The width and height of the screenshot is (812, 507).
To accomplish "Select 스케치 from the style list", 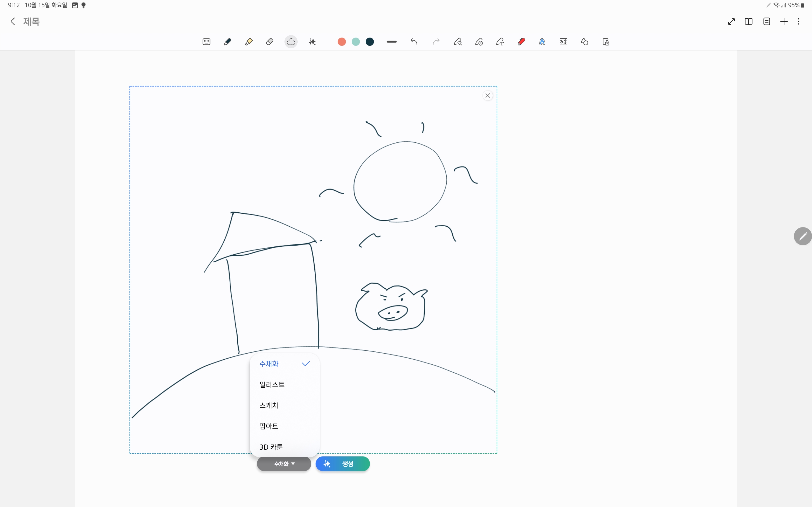I will tap(269, 405).
